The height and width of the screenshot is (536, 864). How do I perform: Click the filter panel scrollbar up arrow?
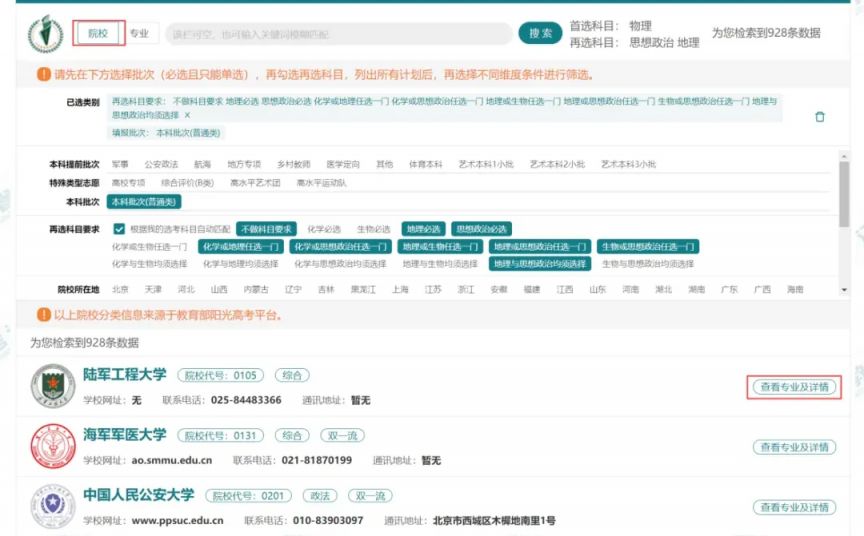pos(844,156)
